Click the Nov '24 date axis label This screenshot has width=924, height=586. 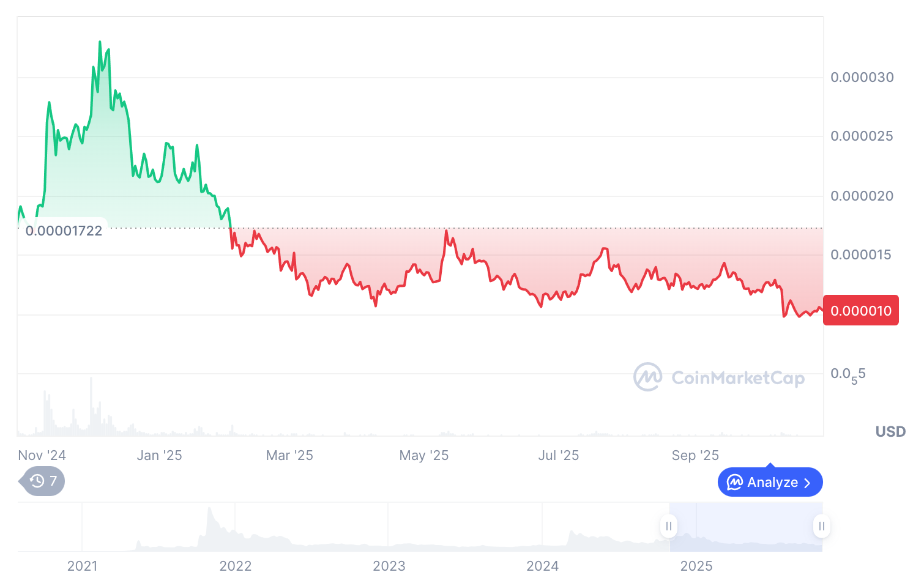(42, 455)
